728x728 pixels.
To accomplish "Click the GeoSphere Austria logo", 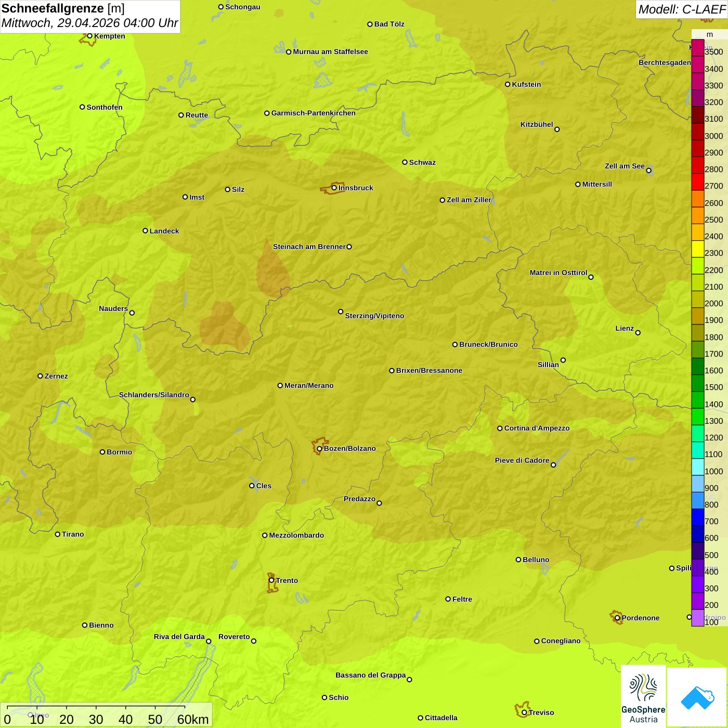I will coord(643,695).
